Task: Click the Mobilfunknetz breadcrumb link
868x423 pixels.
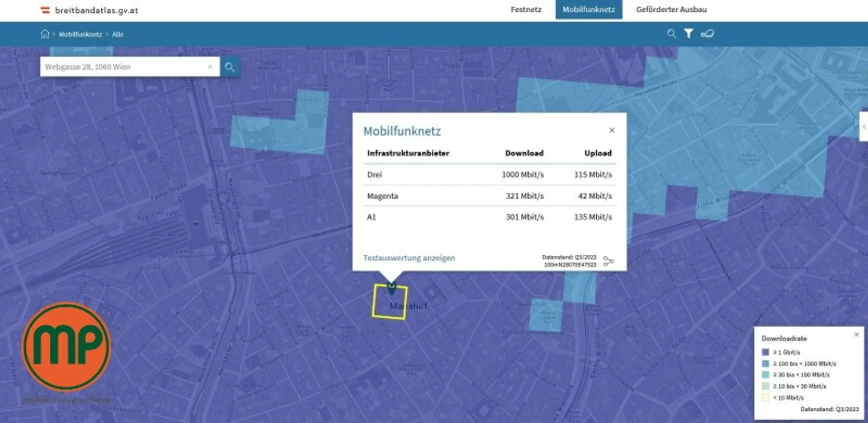Action: [80, 34]
